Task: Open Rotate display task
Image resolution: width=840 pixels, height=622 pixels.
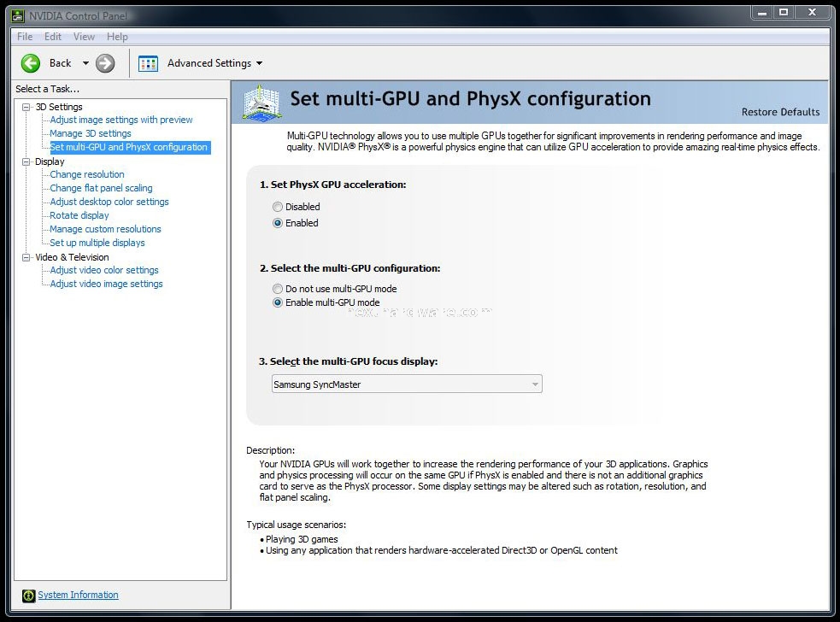Action: (x=79, y=215)
